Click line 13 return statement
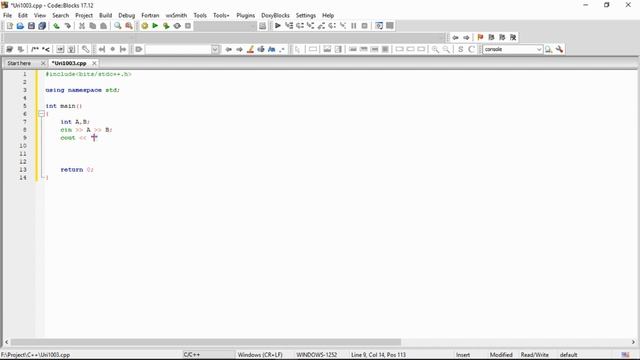This screenshot has height=360, width=640. (x=77, y=170)
